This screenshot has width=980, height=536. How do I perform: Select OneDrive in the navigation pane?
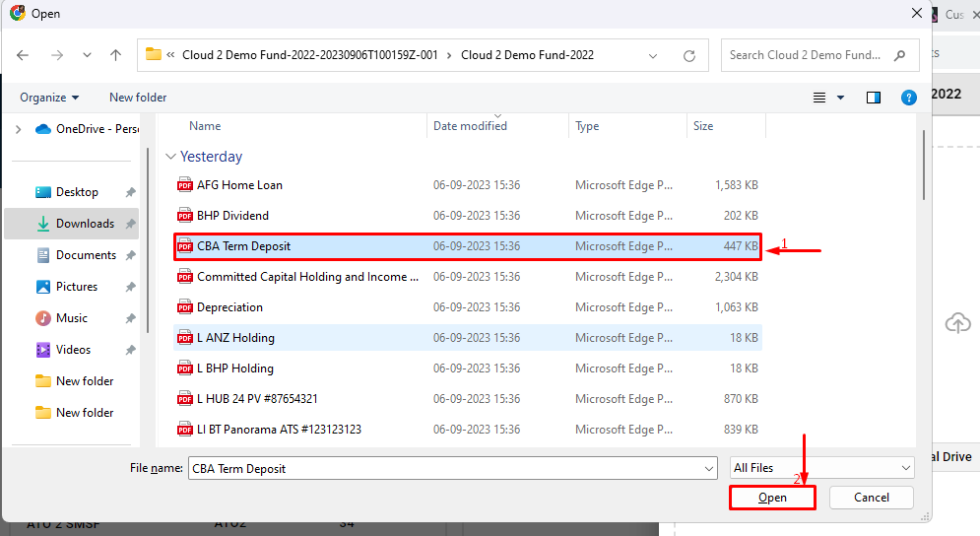tap(88, 129)
